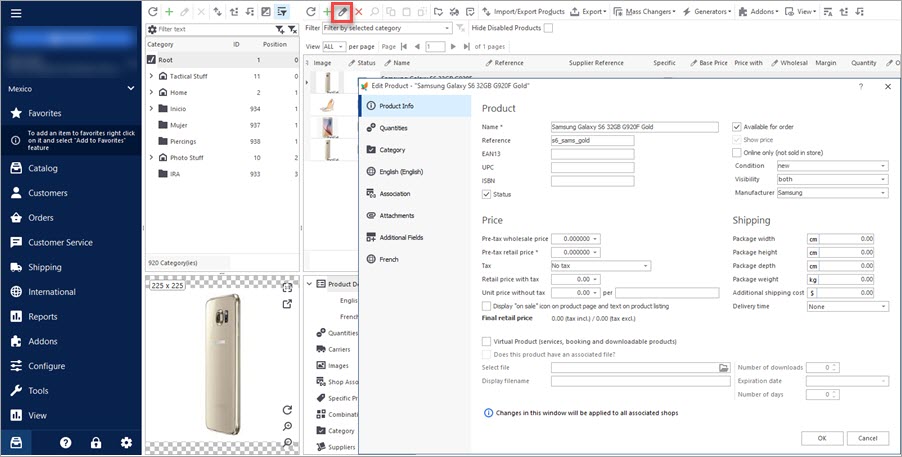This screenshot has width=902, height=457.
Task: Open the Additional Fields tab
Action: tap(414, 237)
